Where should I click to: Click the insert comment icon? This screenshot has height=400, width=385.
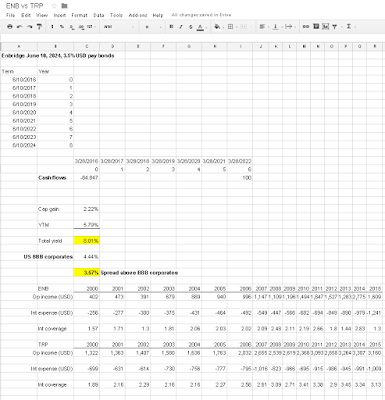pos(316,27)
